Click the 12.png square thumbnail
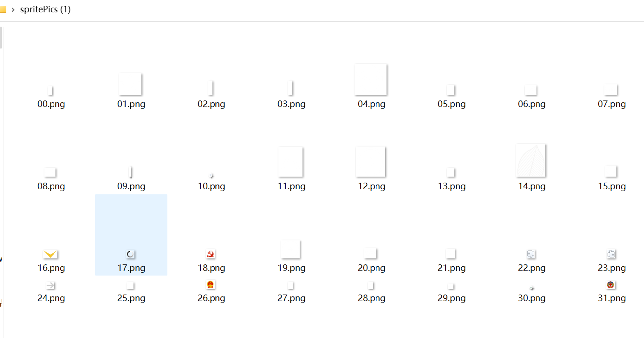Screen dimensions: 644x338 tap(371, 161)
